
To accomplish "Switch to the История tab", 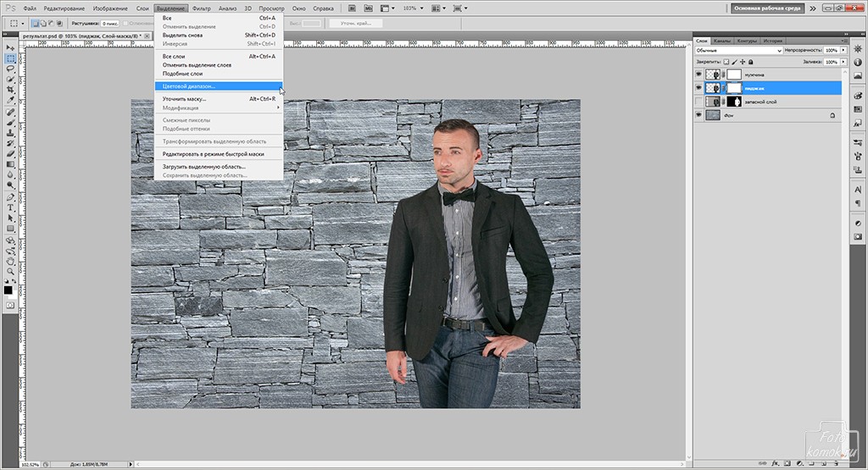I will tap(773, 41).
